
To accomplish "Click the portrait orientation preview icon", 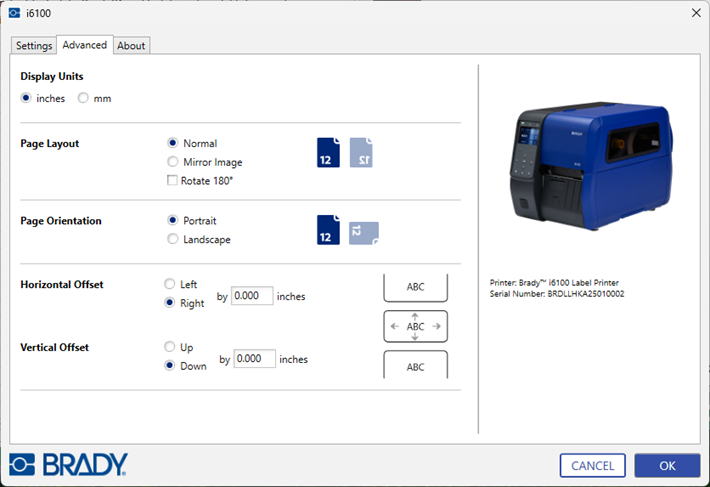I will tap(328, 230).
